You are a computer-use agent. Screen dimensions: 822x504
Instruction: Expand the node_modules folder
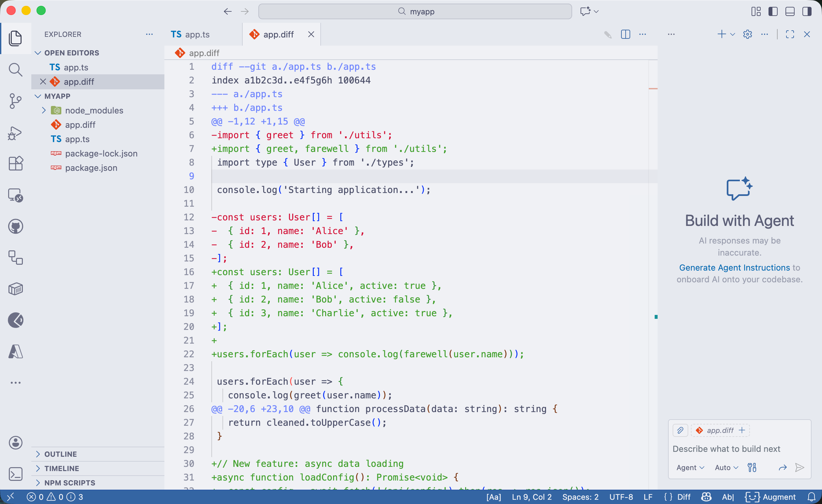click(x=94, y=110)
